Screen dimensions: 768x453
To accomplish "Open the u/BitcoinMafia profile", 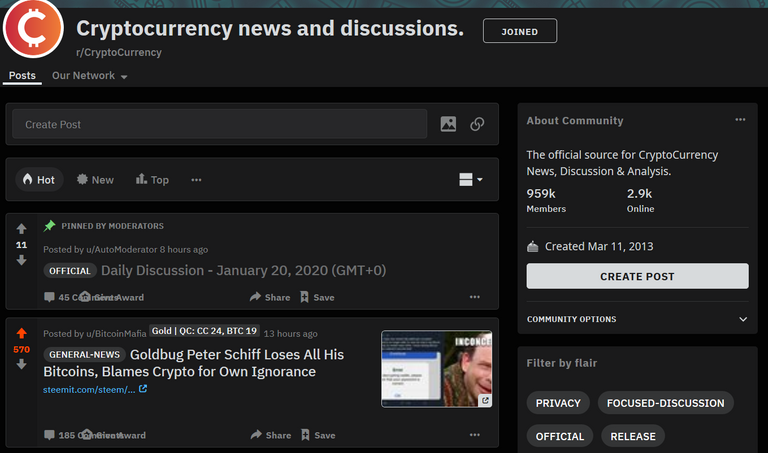I will (116, 334).
